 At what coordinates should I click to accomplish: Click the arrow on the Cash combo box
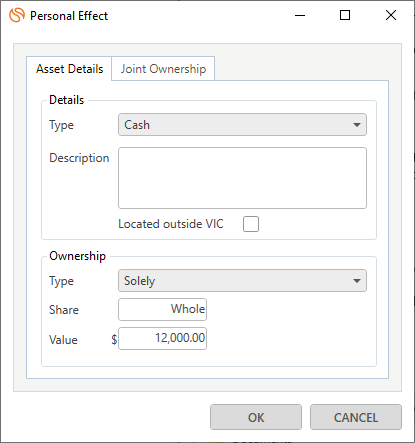(357, 125)
